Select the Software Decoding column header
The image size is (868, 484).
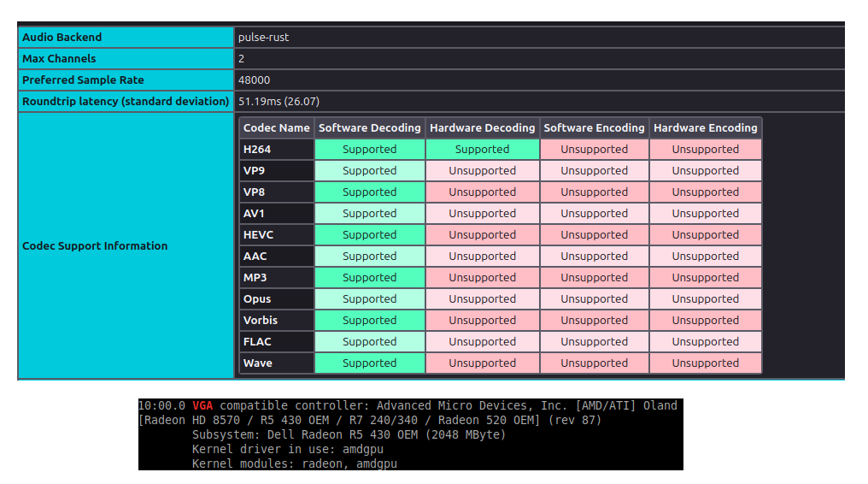(x=369, y=128)
